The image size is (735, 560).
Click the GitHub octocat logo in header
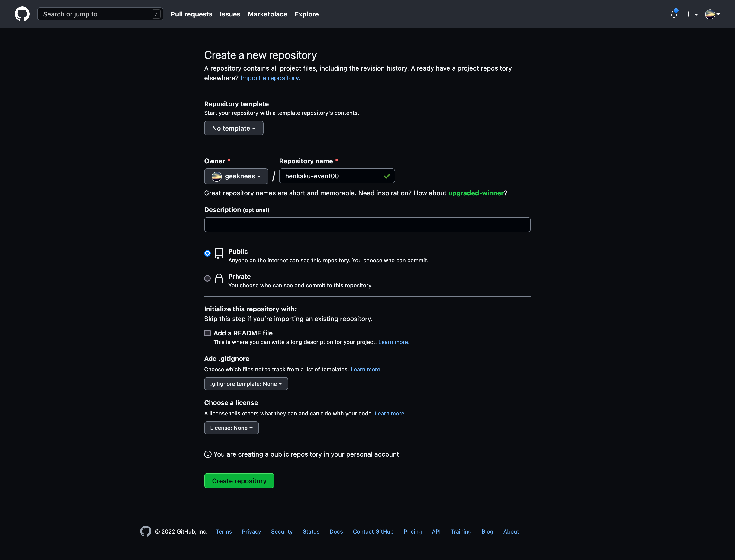22,14
